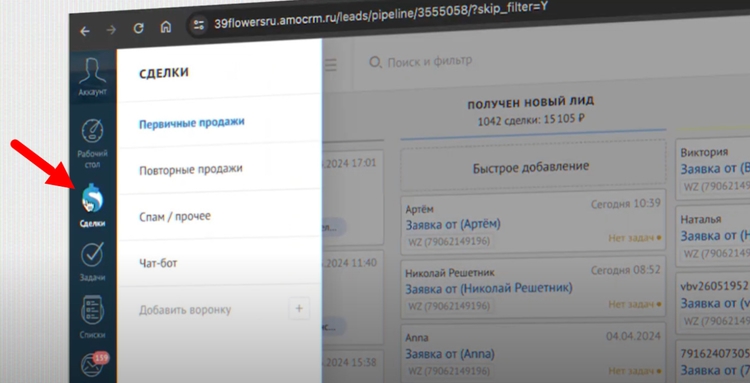Open Рабочий стол dashboard icon
Image resolution: width=750 pixels, height=383 pixels.
tap(92, 143)
